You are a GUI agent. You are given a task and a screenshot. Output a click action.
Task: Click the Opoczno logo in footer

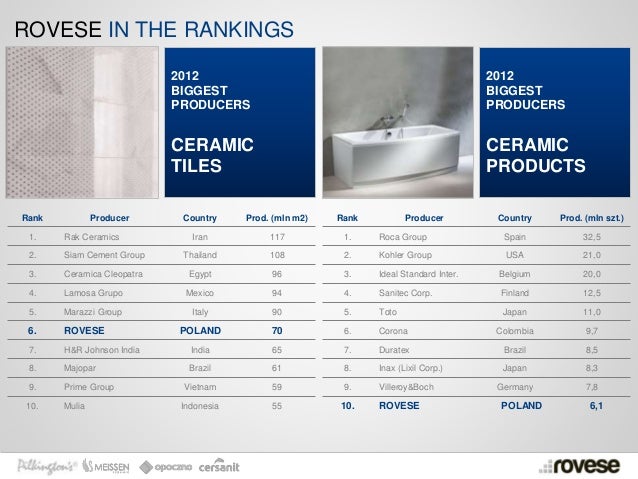point(165,467)
